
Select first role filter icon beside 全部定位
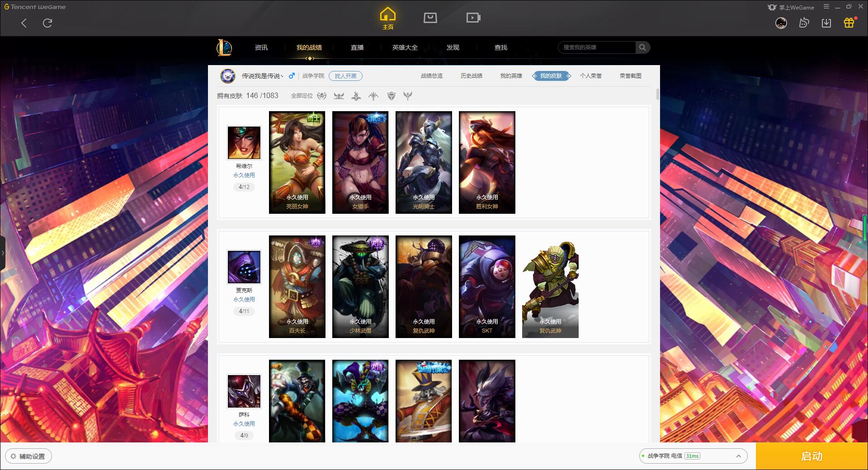coord(321,96)
